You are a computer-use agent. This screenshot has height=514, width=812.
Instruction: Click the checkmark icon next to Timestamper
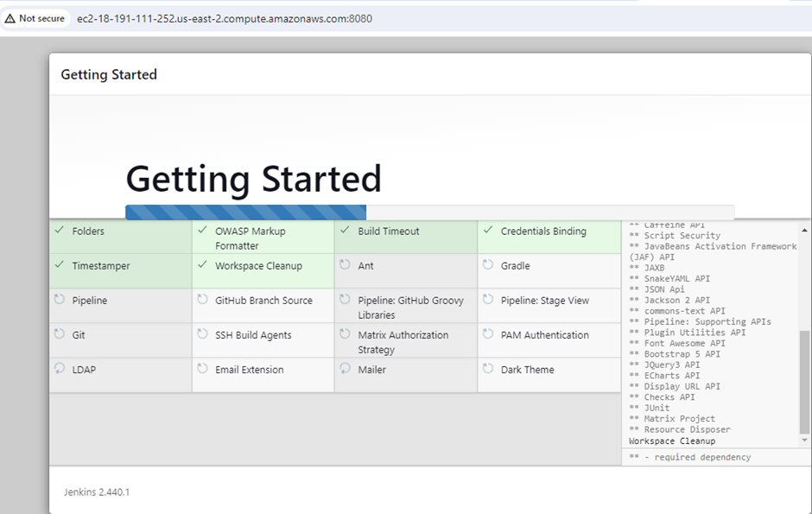(x=60, y=264)
